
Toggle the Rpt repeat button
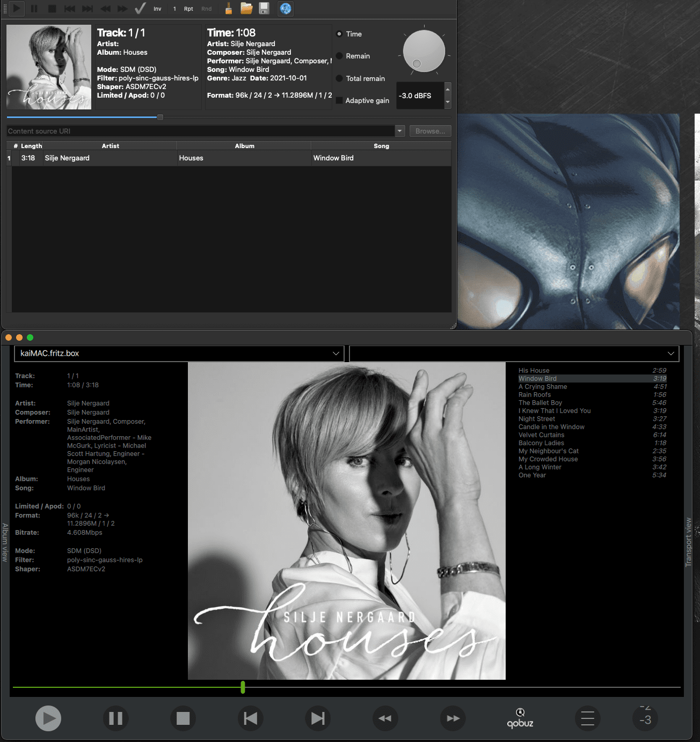point(188,9)
